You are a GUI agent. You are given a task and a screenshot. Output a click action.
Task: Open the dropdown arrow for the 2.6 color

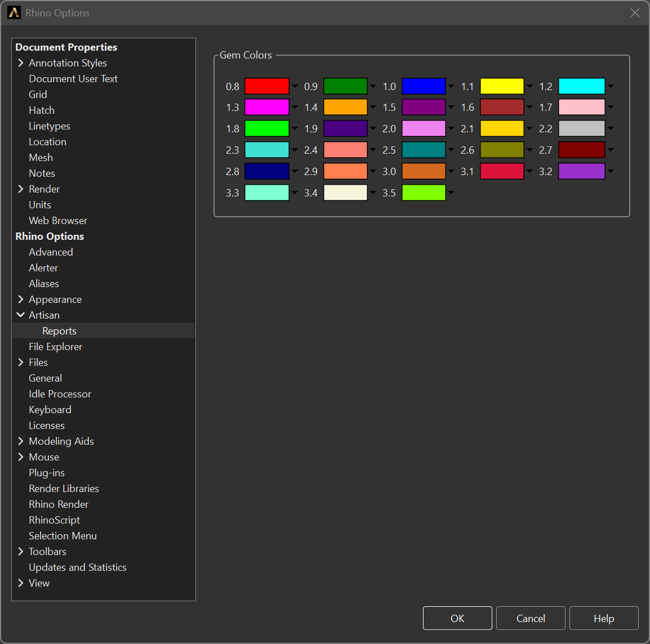tap(530, 150)
